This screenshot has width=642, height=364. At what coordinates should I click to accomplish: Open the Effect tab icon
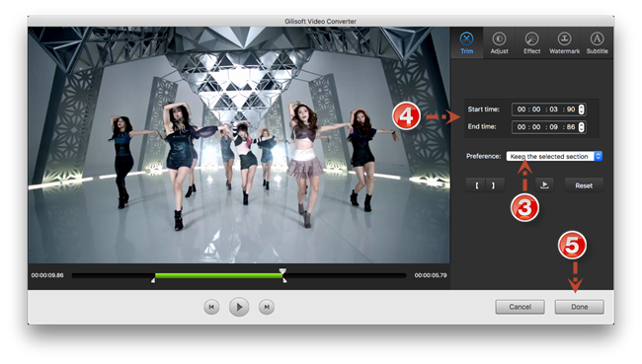coord(531,38)
